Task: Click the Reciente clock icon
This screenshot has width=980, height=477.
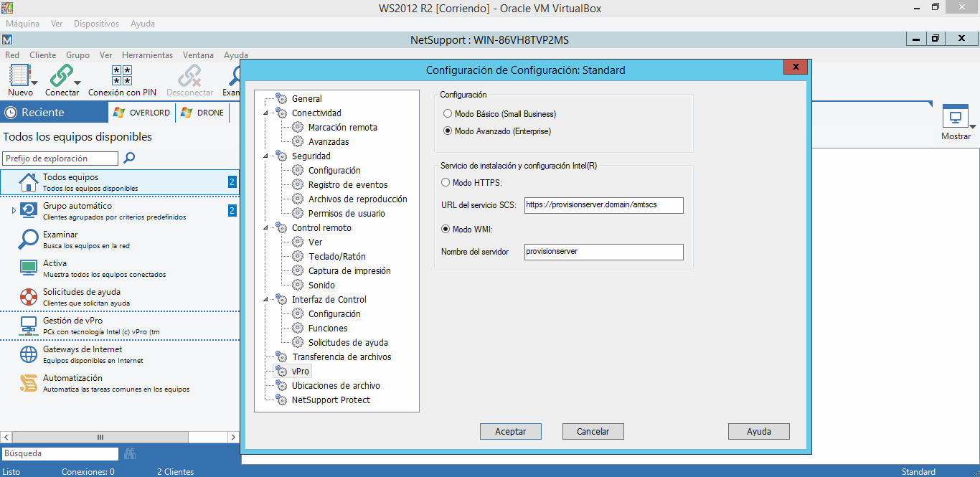Action: click(x=11, y=113)
